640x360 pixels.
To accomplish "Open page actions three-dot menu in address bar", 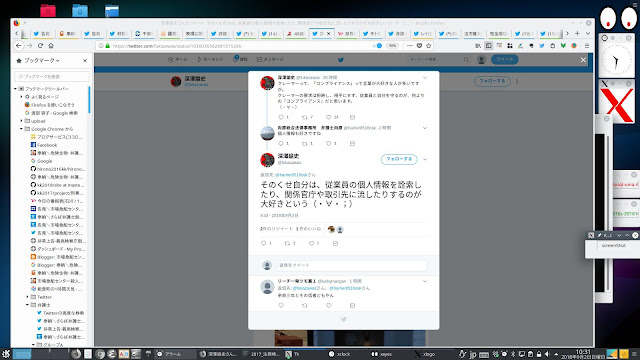I will pyautogui.click(x=410, y=46).
